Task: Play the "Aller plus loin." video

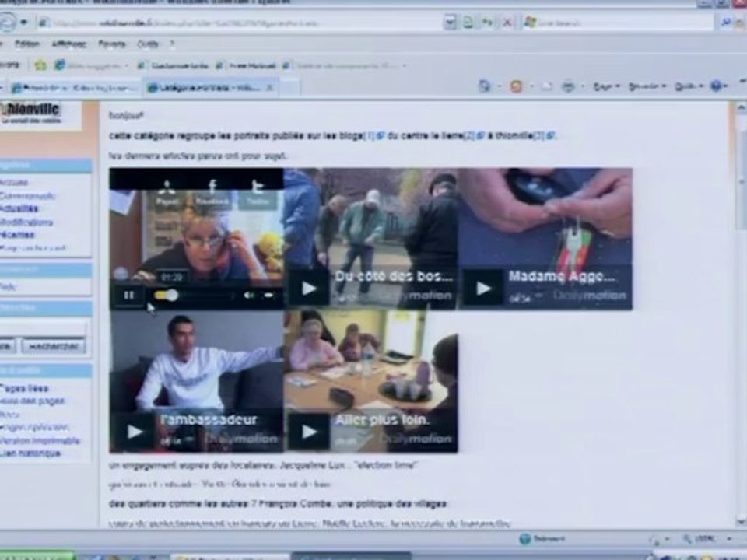Action: tap(309, 432)
